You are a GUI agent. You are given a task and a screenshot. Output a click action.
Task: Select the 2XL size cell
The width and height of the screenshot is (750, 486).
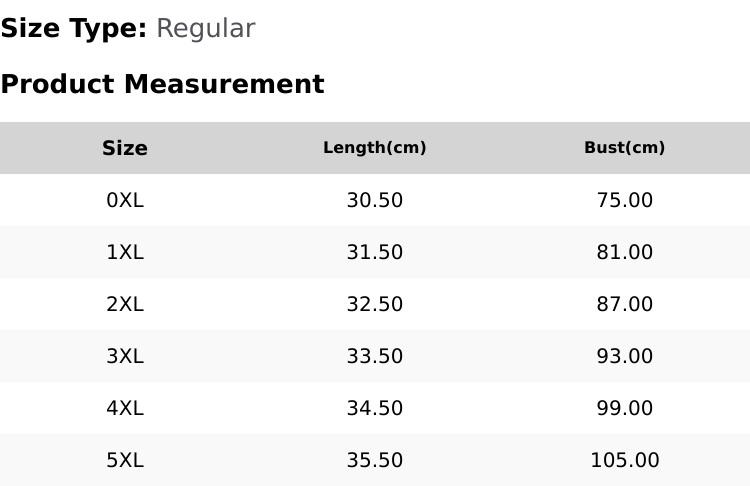coord(125,304)
